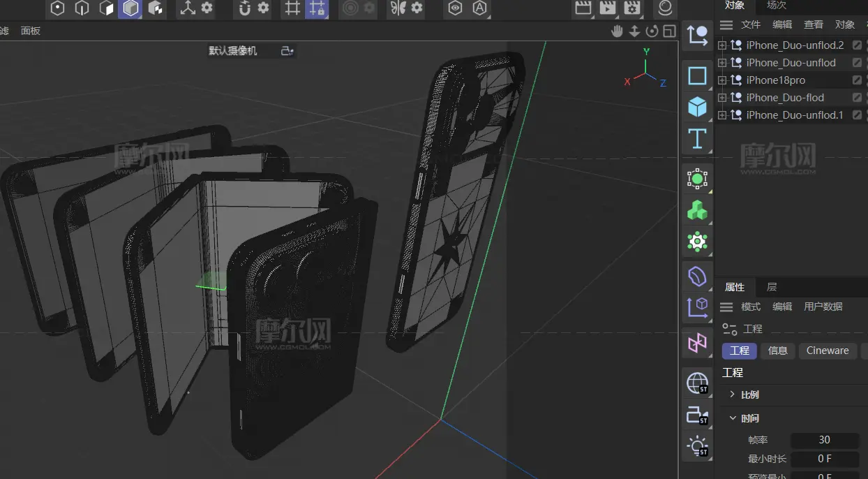
Task: Click the purple axis cube field icon
Action: (x=697, y=307)
